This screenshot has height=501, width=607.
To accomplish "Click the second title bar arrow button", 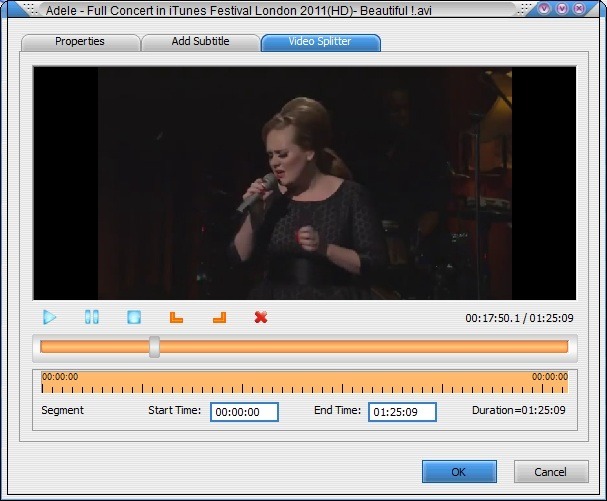I will click(x=562, y=8).
